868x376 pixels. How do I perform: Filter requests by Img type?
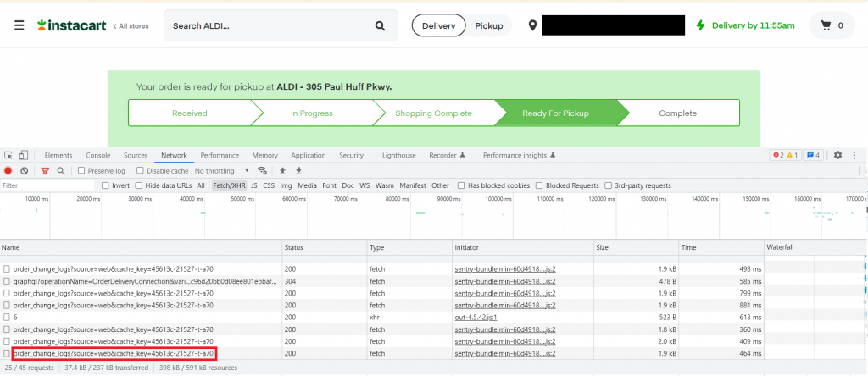[286, 185]
